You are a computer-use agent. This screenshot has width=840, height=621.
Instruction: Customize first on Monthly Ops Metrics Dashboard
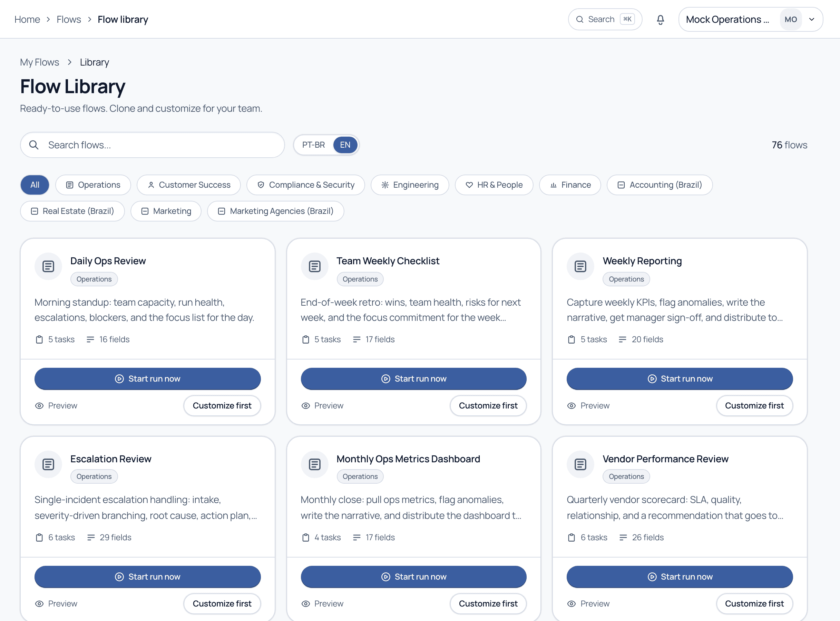pos(488,604)
